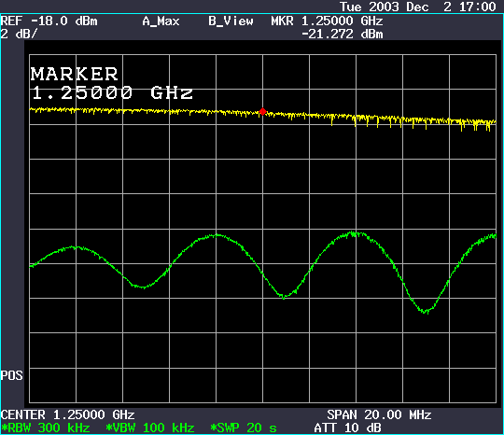Click the POS detector mode label

point(12,375)
